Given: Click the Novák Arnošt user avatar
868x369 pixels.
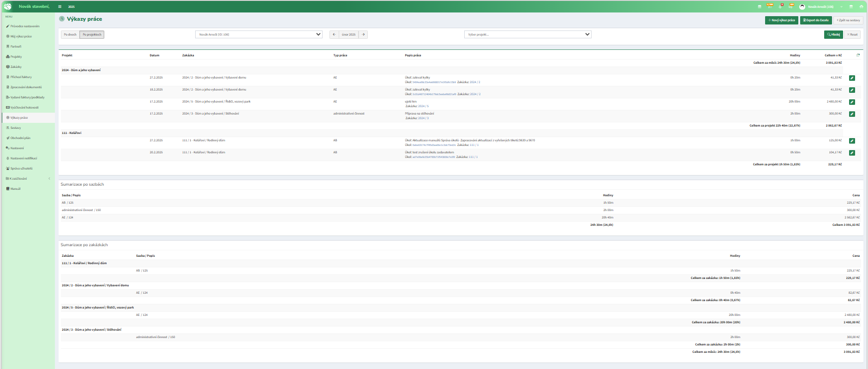Looking at the screenshot, I should click(x=802, y=6).
